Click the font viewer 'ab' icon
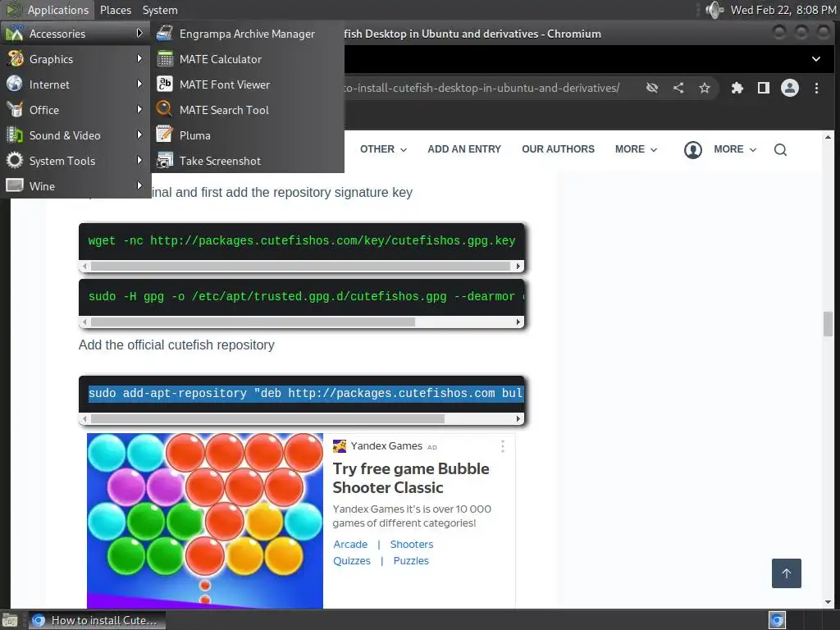 pos(164,84)
